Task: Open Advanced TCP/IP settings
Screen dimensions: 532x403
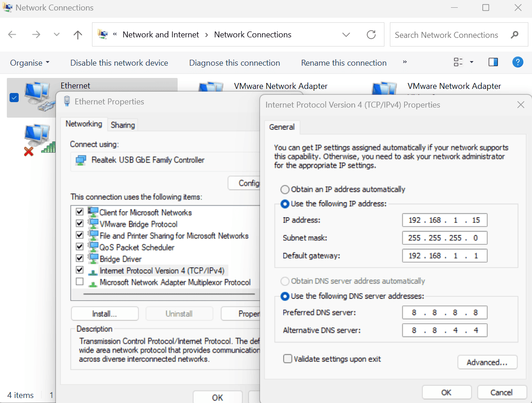Action: click(x=487, y=362)
